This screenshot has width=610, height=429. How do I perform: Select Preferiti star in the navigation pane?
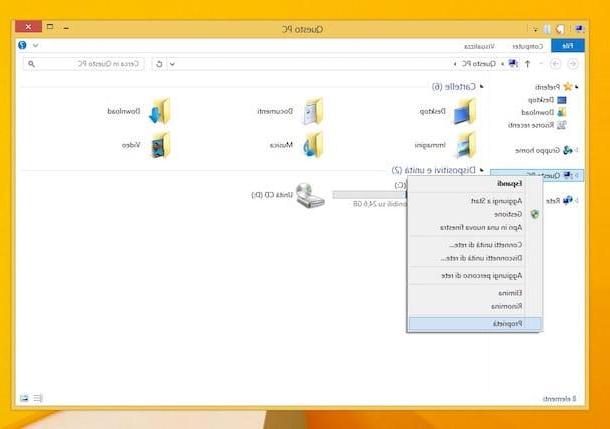(x=568, y=86)
